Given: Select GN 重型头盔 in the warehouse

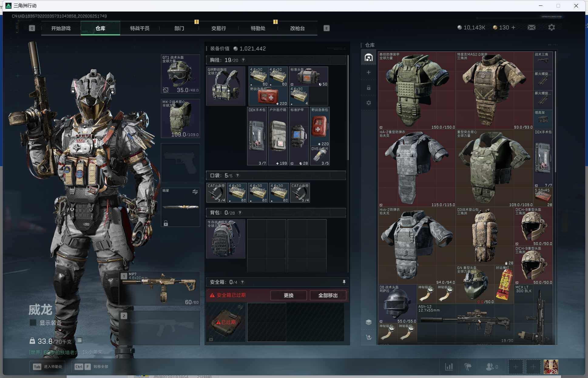Looking at the screenshot, I should [x=475, y=285].
